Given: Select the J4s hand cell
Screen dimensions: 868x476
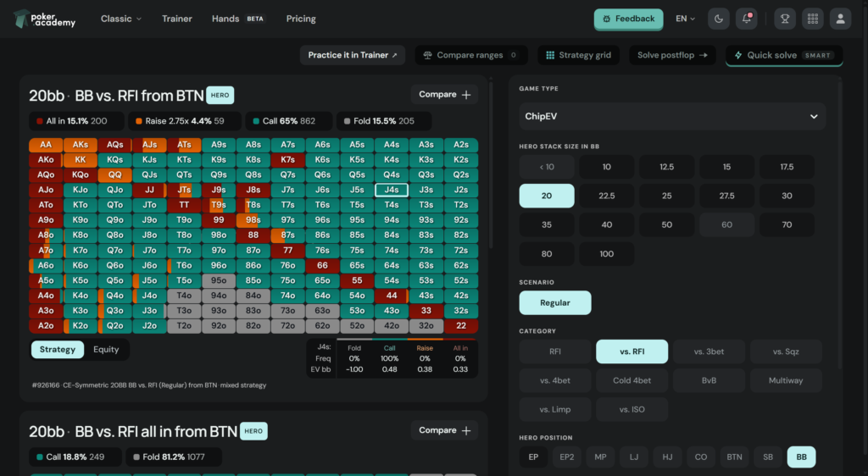Looking at the screenshot, I should (x=392, y=191).
